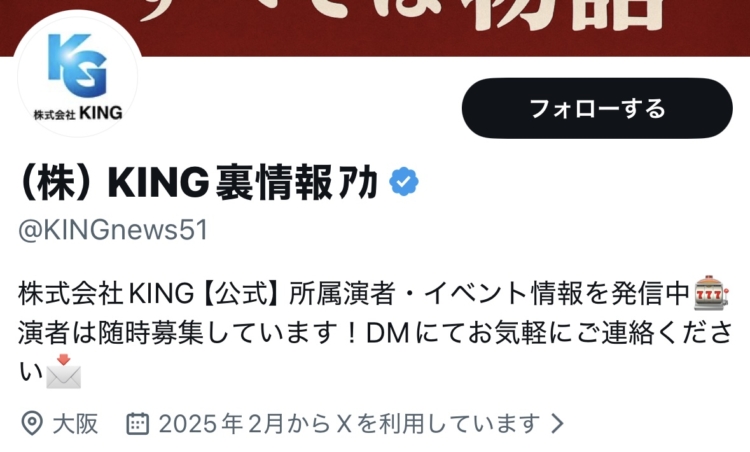750x452 pixels.
Task: Click the 株式会社KING text under logo
Action: [78, 113]
